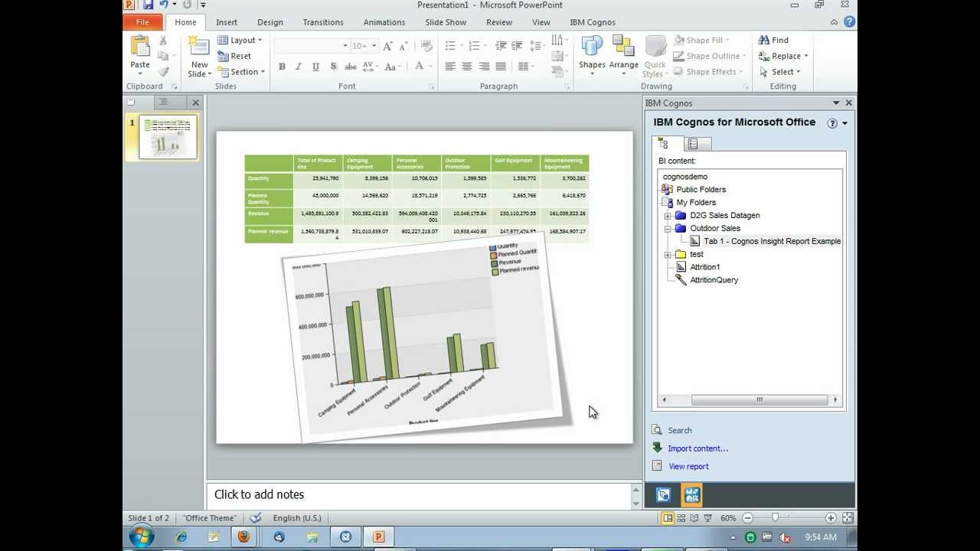Viewport: 980px width, 551px height.
Task: Align text left in Paragraph group
Action: [450, 67]
